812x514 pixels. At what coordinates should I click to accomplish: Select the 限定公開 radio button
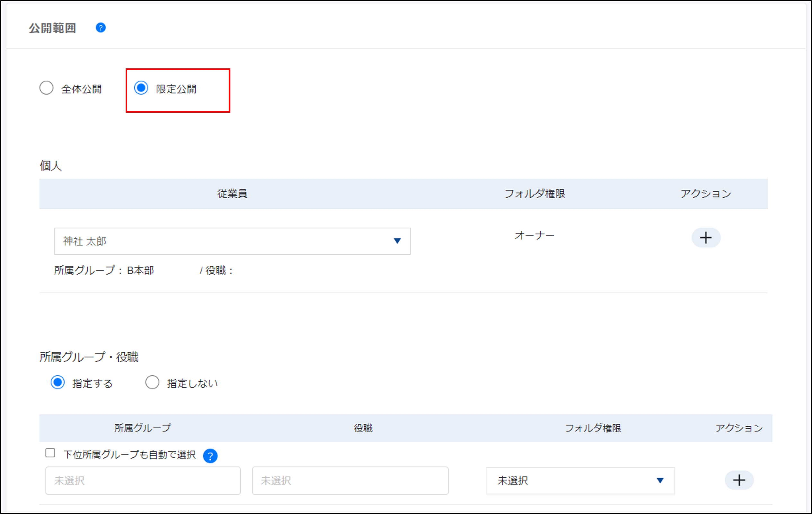[x=141, y=88]
